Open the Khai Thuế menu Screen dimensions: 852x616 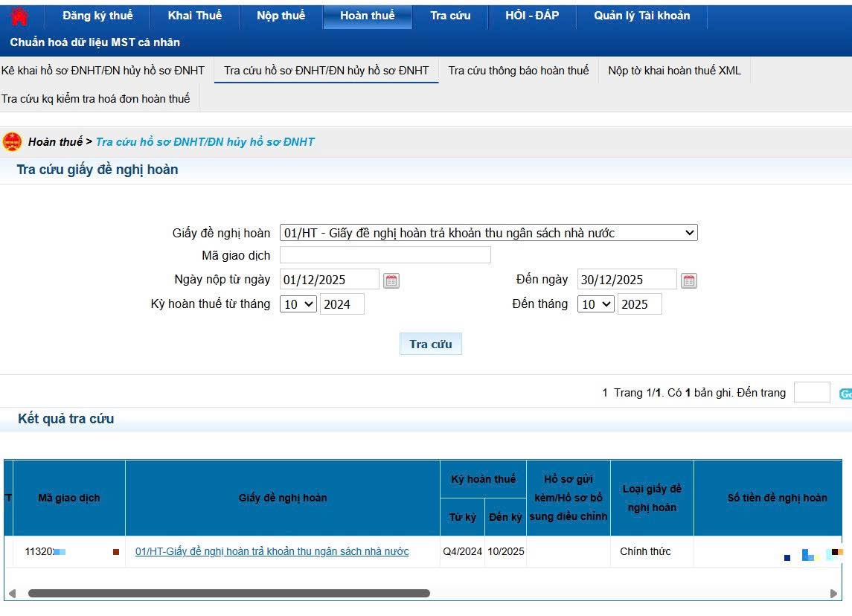click(x=194, y=16)
